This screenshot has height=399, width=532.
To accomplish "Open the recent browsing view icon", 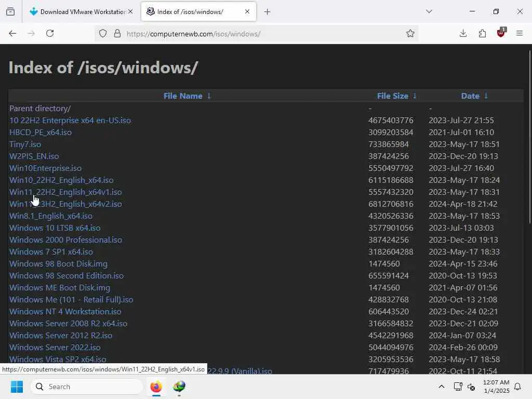I will point(10,11).
